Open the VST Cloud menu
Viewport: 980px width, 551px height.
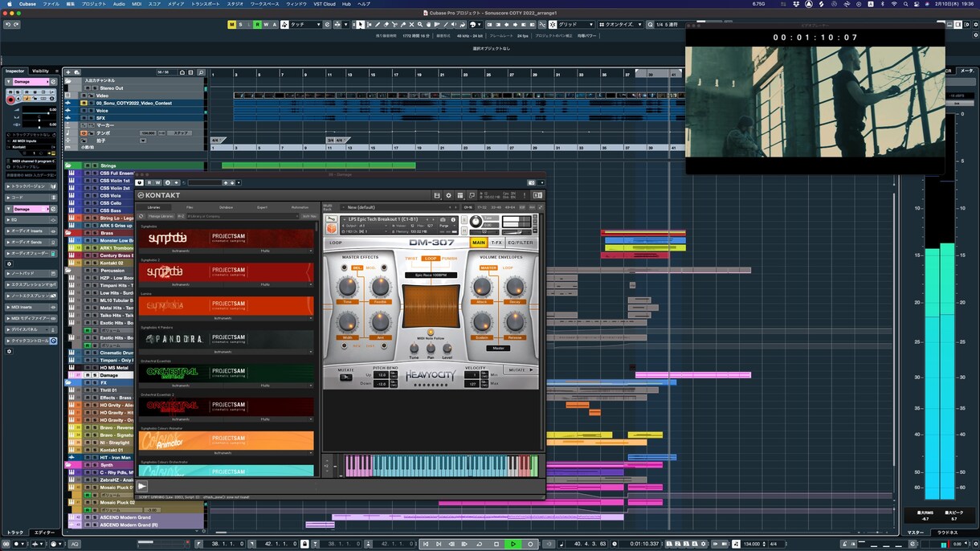(325, 4)
